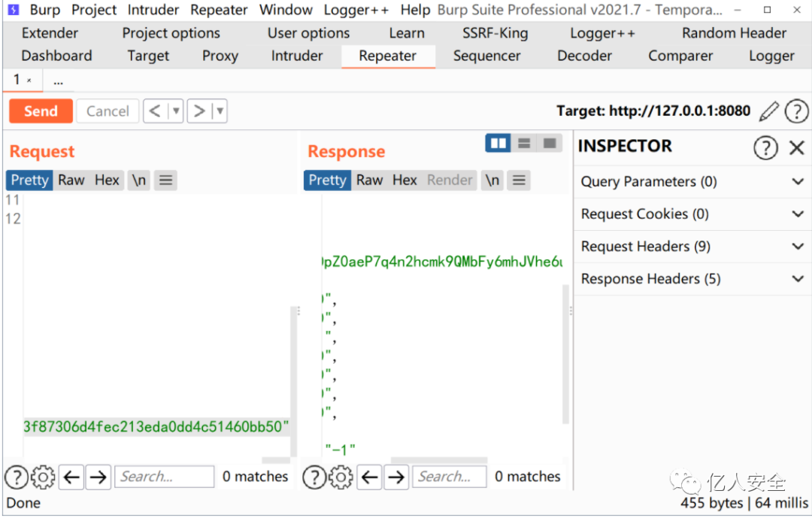Go back in request history
812x518 pixels.
tap(156, 111)
